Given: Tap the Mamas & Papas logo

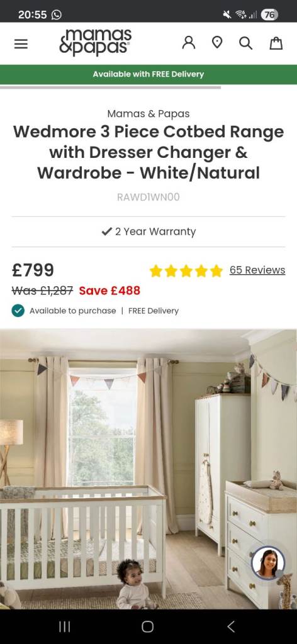Looking at the screenshot, I should [x=95, y=42].
